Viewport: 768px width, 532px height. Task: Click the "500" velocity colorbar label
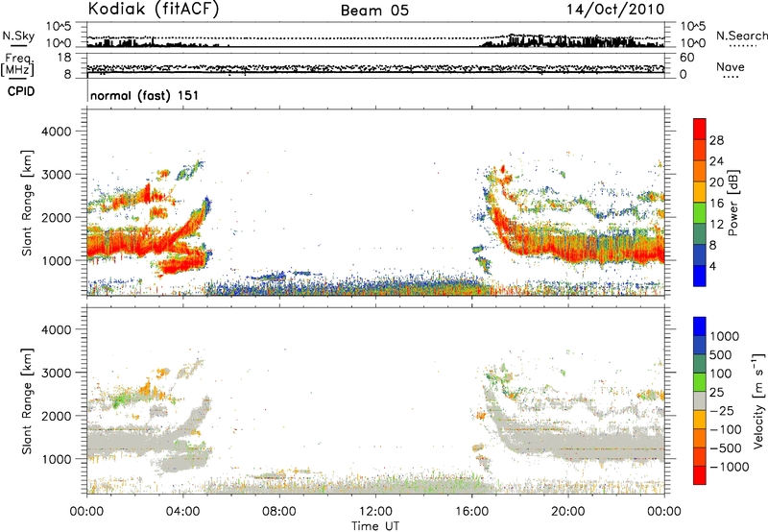click(x=721, y=355)
